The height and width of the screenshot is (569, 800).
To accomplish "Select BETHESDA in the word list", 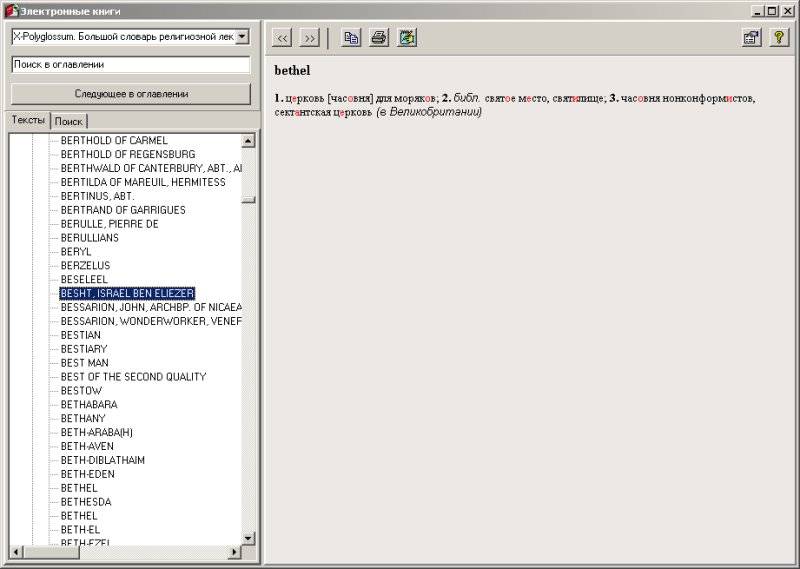I will [86, 502].
